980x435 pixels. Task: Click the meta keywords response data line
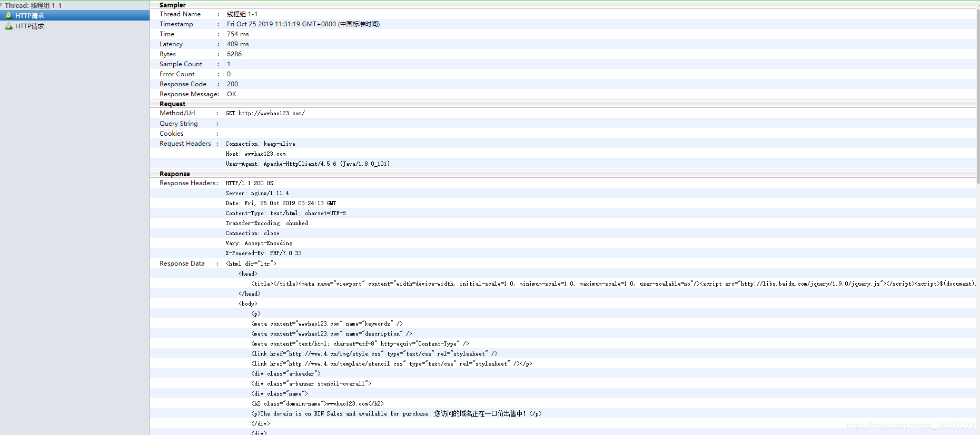coord(327,323)
